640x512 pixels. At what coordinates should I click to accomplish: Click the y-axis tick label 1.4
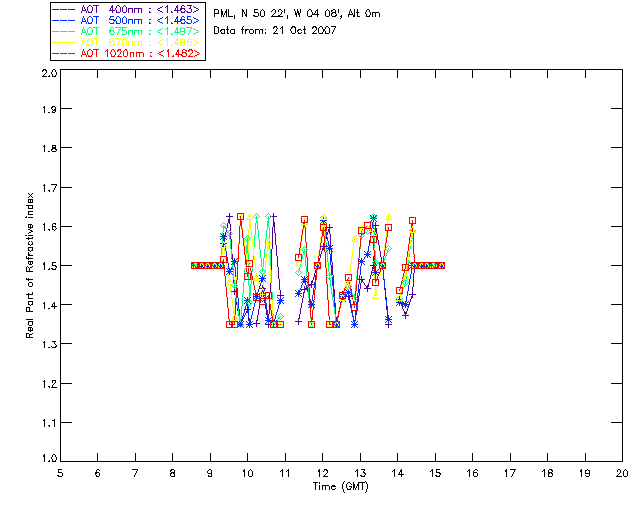[x=49, y=305]
